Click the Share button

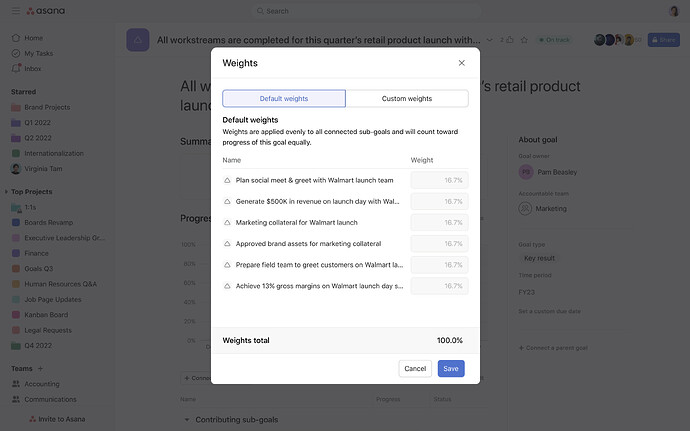[664, 40]
